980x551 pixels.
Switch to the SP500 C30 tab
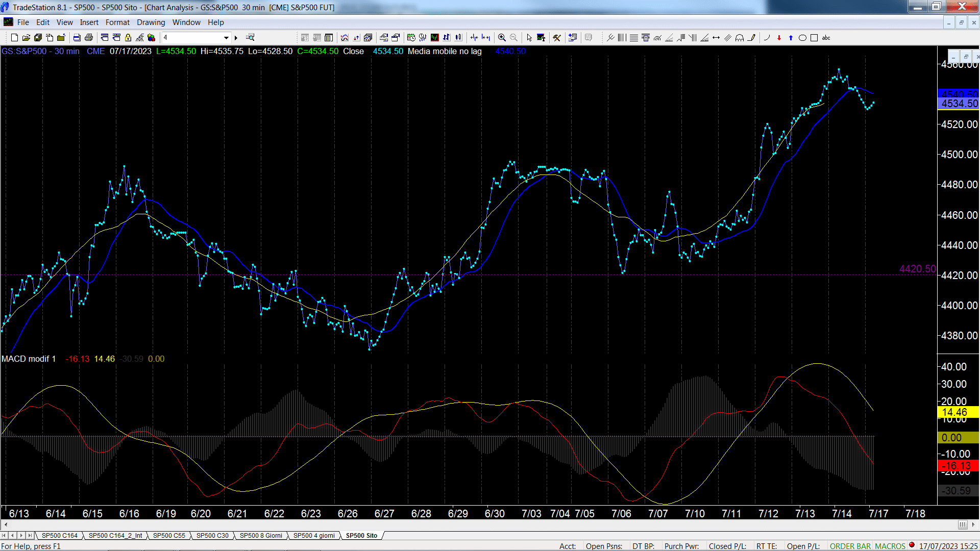212,535
